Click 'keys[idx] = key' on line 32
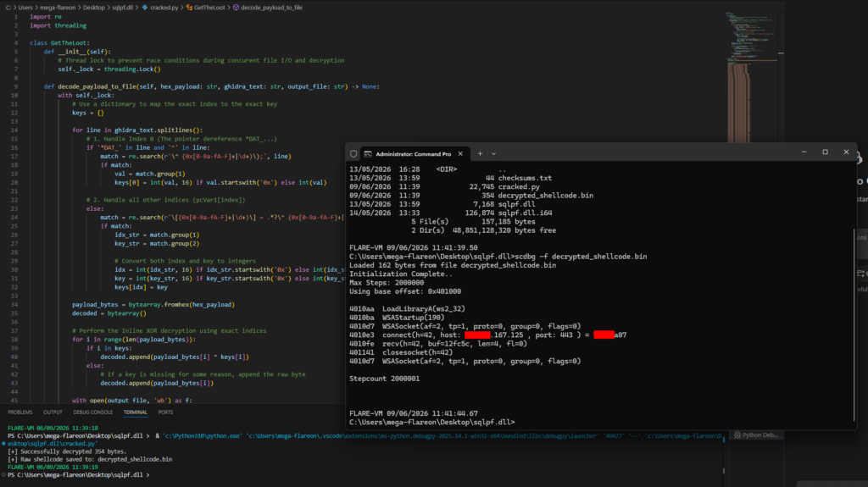868x487 pixels. (x=142, y=287)
